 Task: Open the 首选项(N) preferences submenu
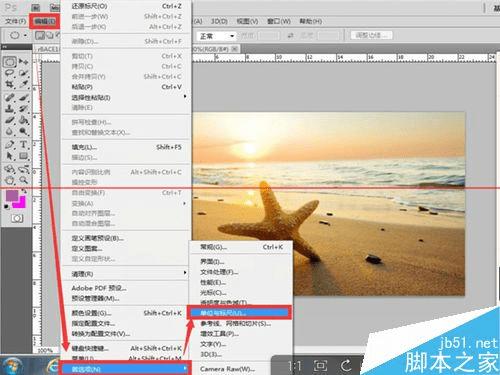tap(125, 369)
